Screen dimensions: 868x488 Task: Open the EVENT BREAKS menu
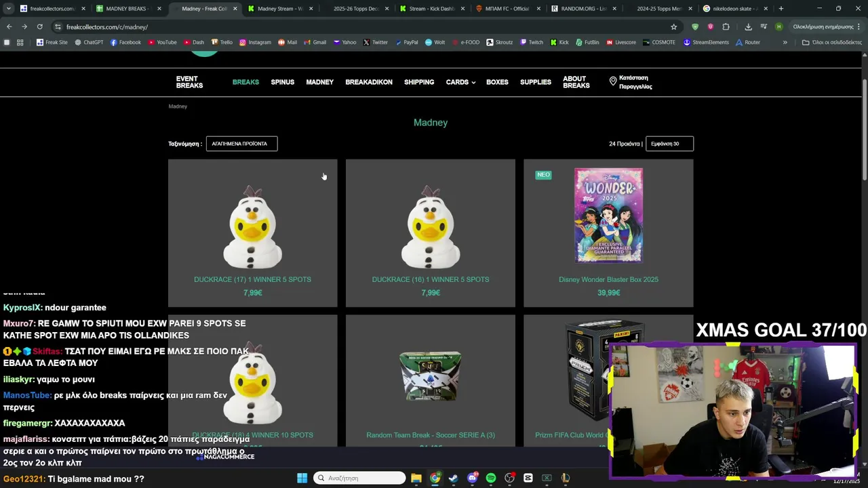[189, 82]
